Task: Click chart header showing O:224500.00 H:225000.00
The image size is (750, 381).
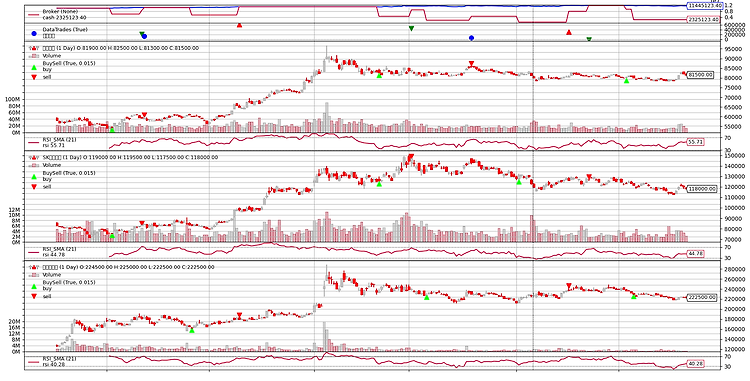Action: click(128, 267)
